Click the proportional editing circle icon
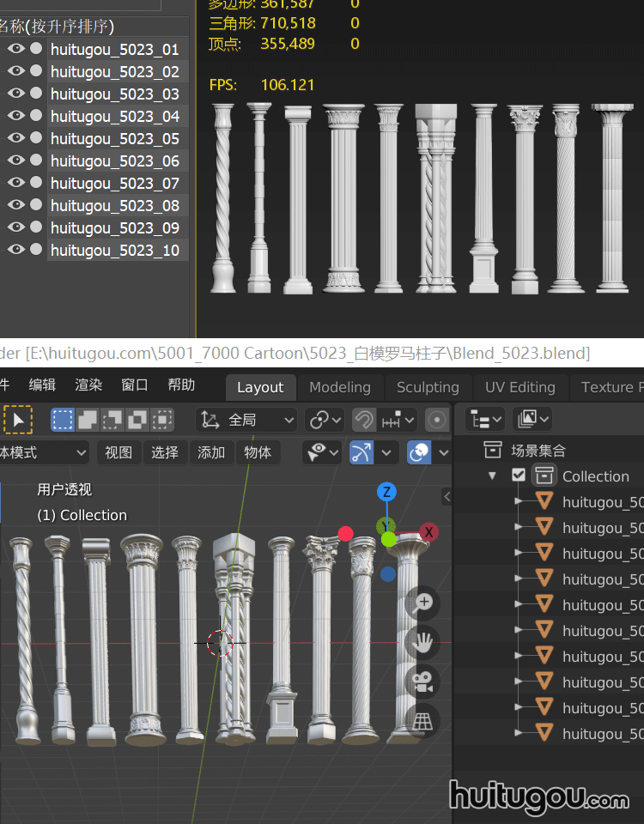Viewport: 644px width, 824px height. coord(437,420)
